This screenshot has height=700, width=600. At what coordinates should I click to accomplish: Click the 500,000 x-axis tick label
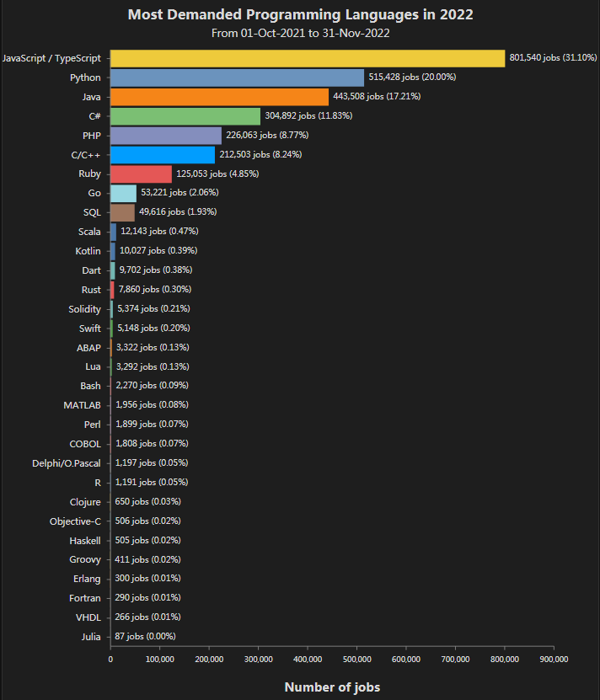pyautogui.click(x=356, y=660)
